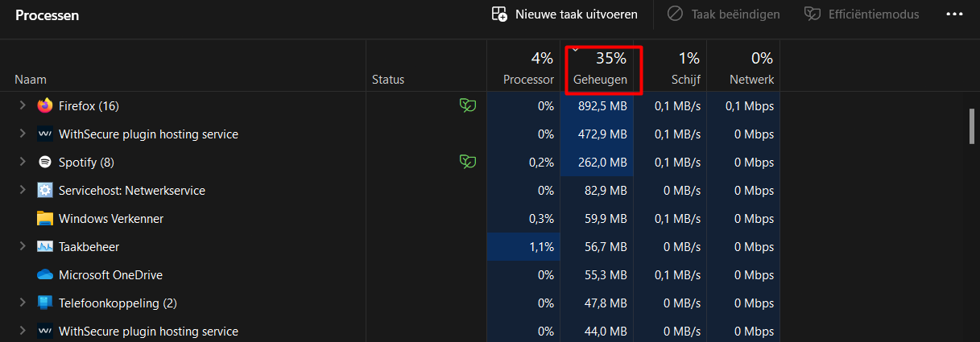The image size is (980, 342).
Task: Expand the Telefoonkoppeling (2) process group
Action: pos(23,303)
